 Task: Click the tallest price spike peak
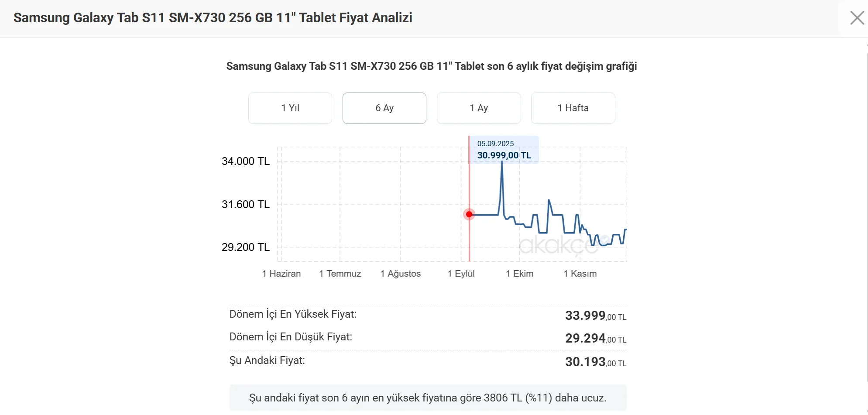(x=502, y=162)
